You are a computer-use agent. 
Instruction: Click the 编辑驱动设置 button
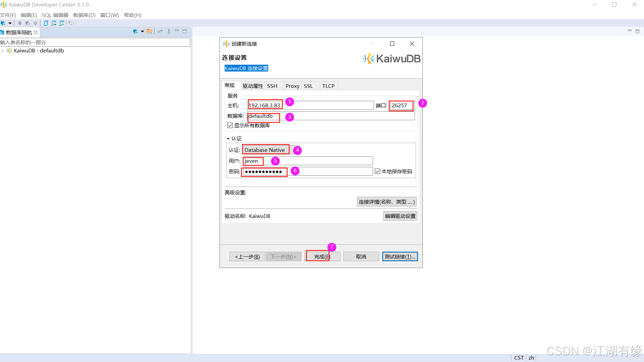[400, 216]
